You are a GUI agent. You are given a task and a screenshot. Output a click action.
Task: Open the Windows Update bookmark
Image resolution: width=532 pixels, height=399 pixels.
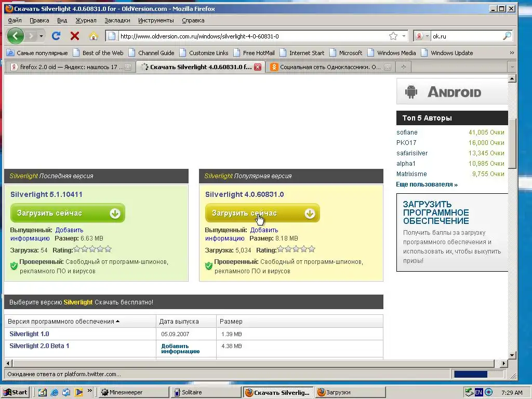pos(447,53)
